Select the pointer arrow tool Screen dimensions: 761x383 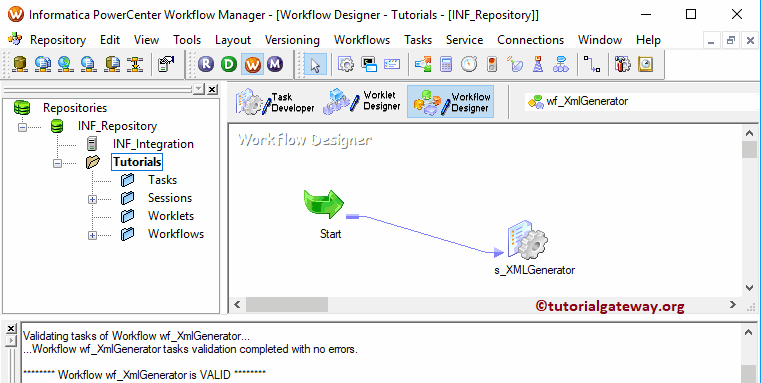click(x=315, y=65)
